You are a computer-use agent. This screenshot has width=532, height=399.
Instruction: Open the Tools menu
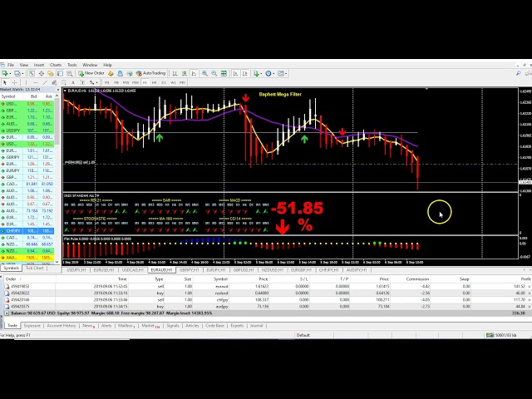pos(72,65)
